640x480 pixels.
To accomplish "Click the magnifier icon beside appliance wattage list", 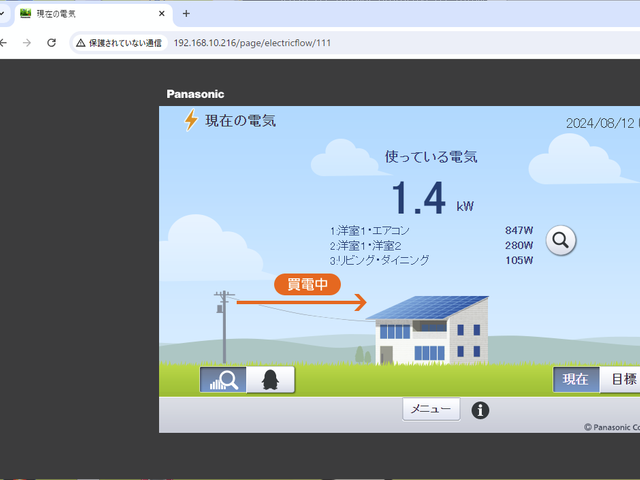I will (x=561, y=240).
